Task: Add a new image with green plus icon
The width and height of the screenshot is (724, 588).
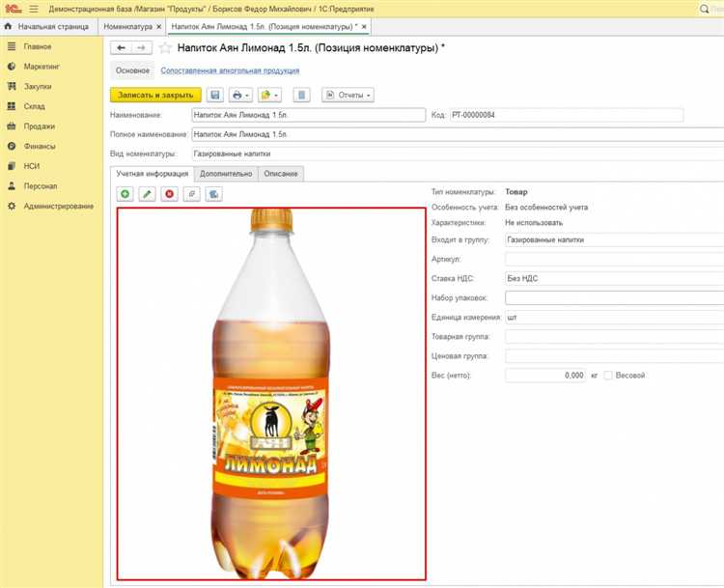Action: 125,194
